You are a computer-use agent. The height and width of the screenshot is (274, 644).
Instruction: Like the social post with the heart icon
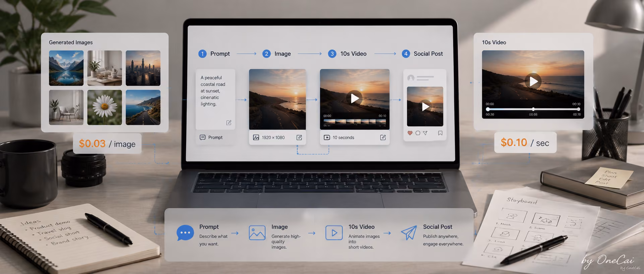click(410, 133)
